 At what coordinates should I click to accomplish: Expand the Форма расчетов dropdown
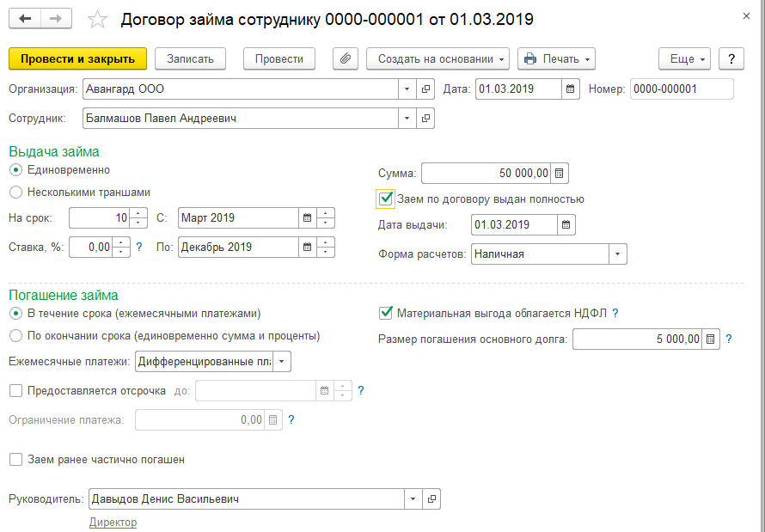[618, 254]
